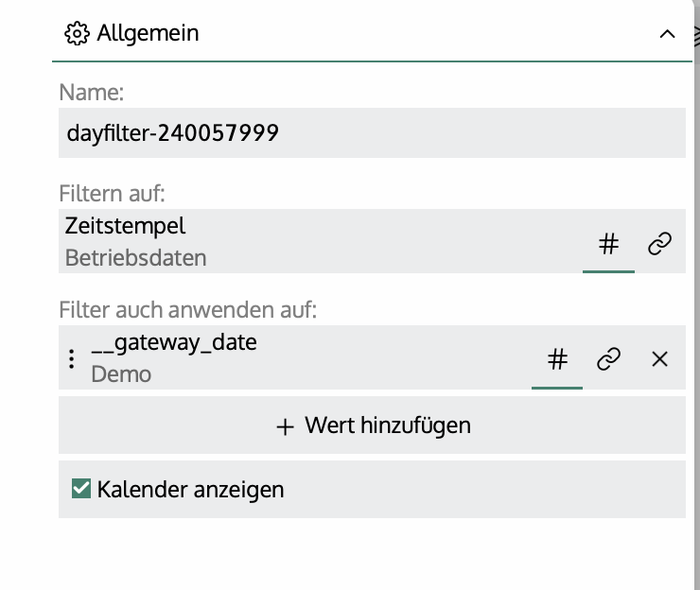
Task: Click the three-dot handle beside __gateway_date
Action: (73, 359)
